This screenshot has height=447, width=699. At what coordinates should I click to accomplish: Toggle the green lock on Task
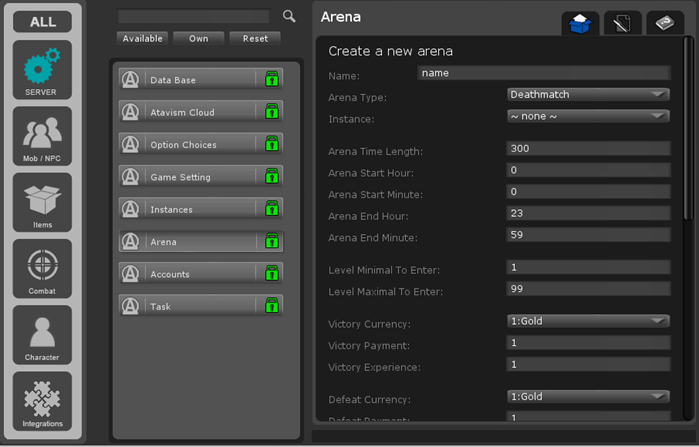270,306
